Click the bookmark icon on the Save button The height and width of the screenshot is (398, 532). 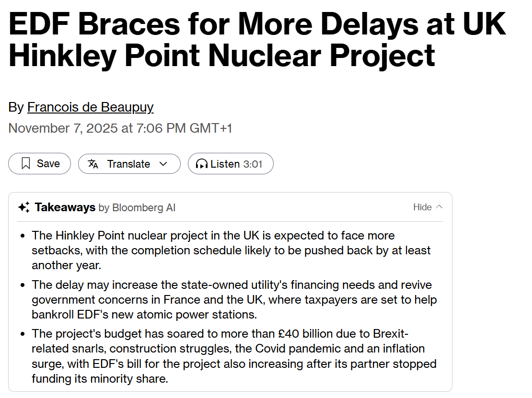(25, 163)
